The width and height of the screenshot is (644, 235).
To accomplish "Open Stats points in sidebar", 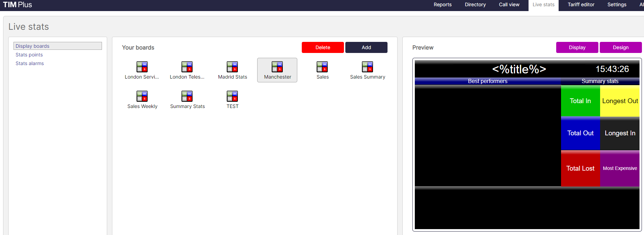I will click(x=29, y=55).
